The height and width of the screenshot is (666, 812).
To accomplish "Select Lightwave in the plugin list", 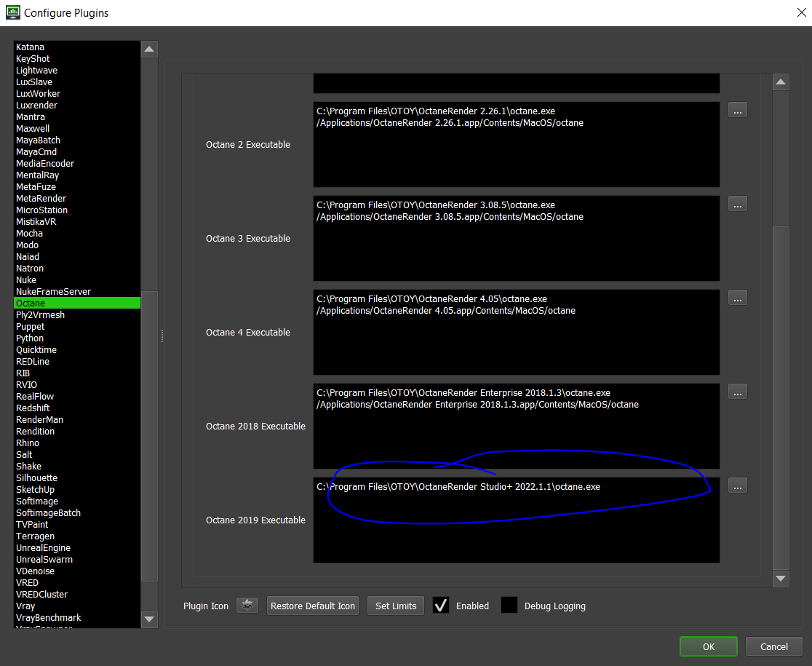I will [76, 71].
